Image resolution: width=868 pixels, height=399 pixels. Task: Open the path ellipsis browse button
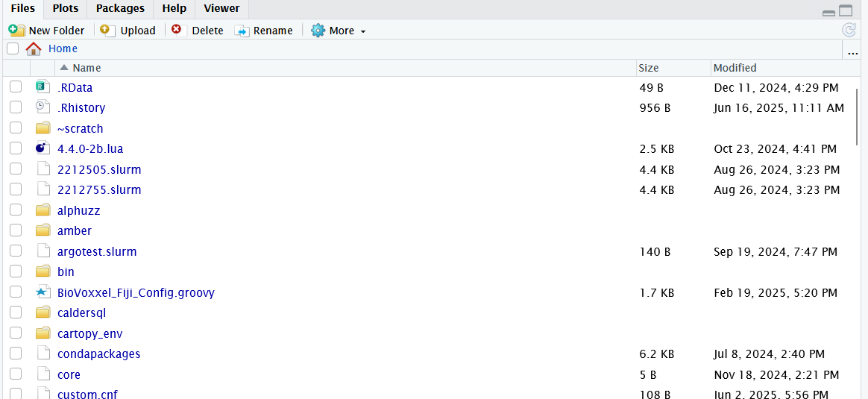[853, 50]
